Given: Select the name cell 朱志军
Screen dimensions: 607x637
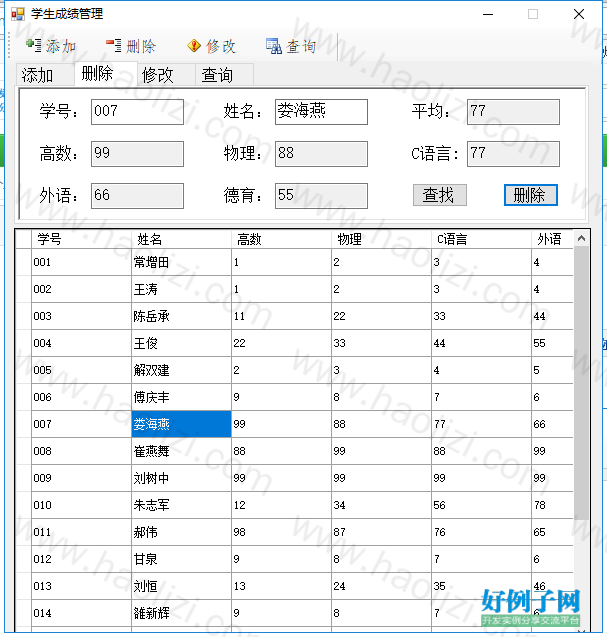Looking at the screenshot, I should [181, 505].
